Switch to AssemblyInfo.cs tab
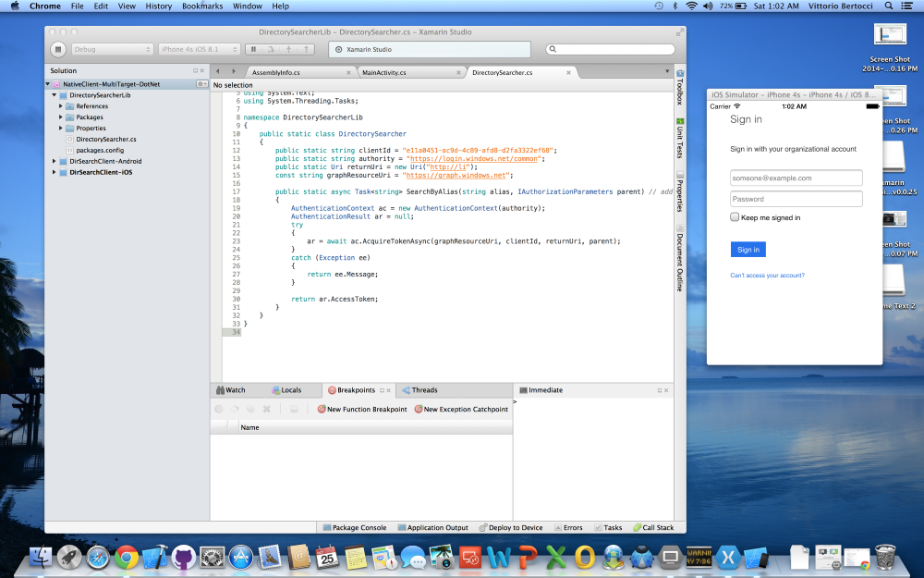This screenshot has width=924, height=578. pos(275,72)
